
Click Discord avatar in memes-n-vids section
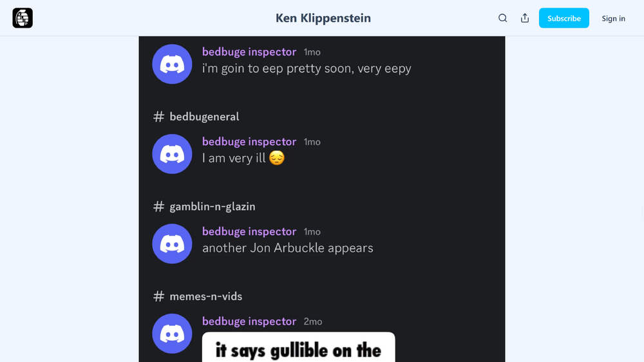172,334
